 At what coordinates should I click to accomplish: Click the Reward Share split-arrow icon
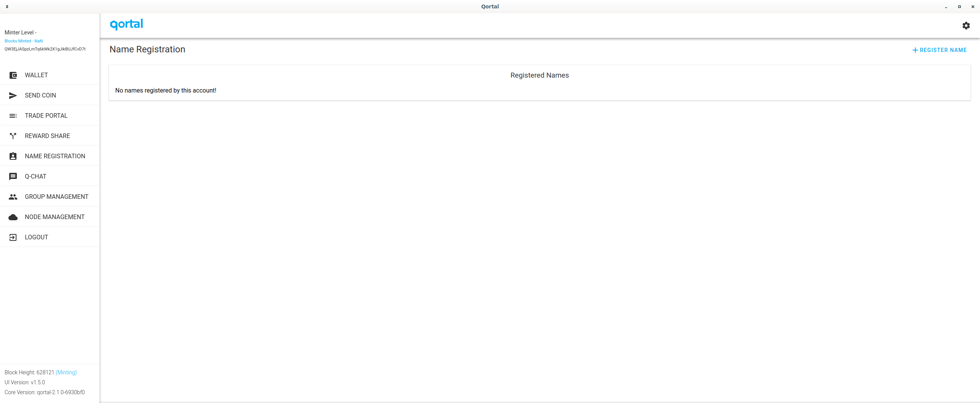click(x=13, y=136)
